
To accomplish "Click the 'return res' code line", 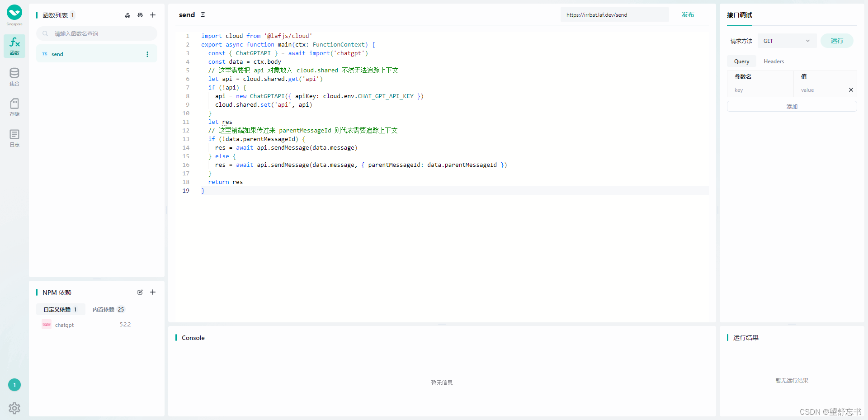I will pos(225,182).
